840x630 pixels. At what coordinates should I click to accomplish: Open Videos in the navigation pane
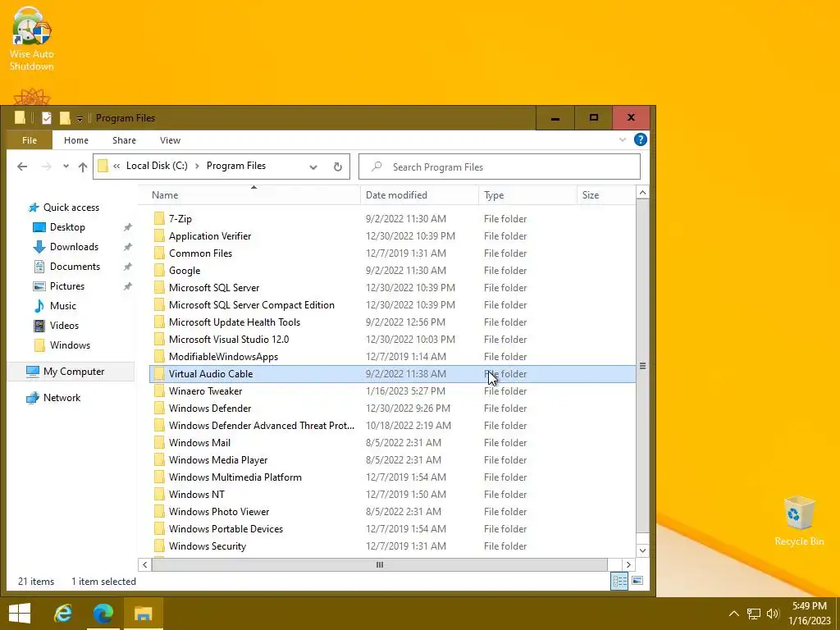click(64, 326)
